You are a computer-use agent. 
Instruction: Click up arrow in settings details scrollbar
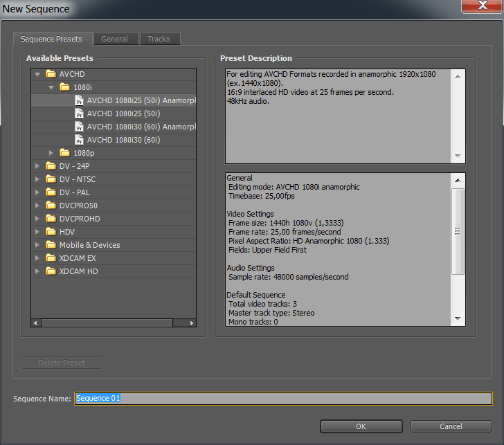(x=458, y=180)
